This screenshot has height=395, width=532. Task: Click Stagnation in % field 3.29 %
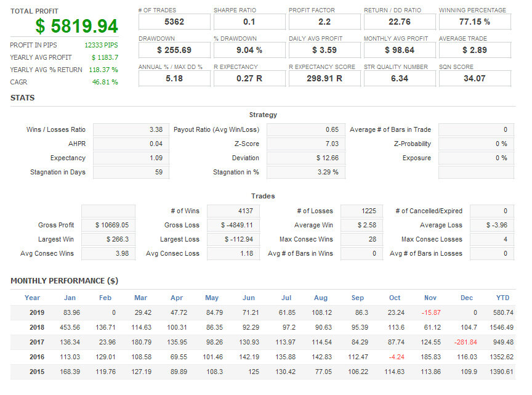pos(306,172)
